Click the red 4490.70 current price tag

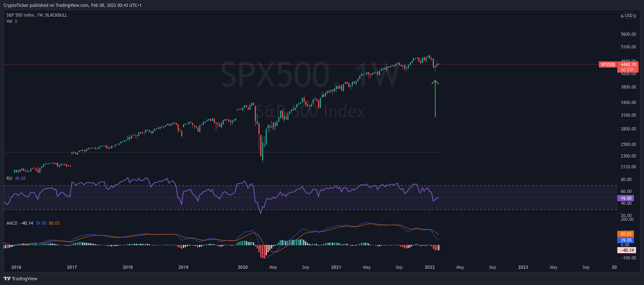(628, 65)
